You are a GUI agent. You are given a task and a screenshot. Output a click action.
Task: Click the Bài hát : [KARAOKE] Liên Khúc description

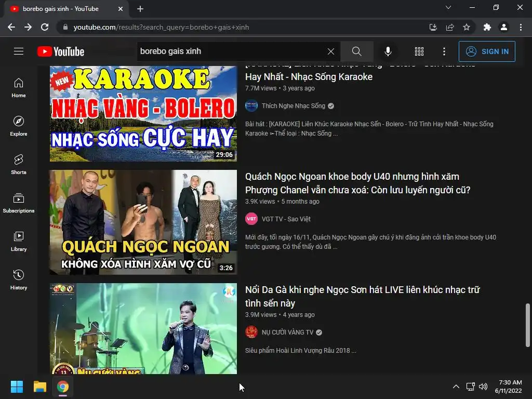[x=369, y=129]
